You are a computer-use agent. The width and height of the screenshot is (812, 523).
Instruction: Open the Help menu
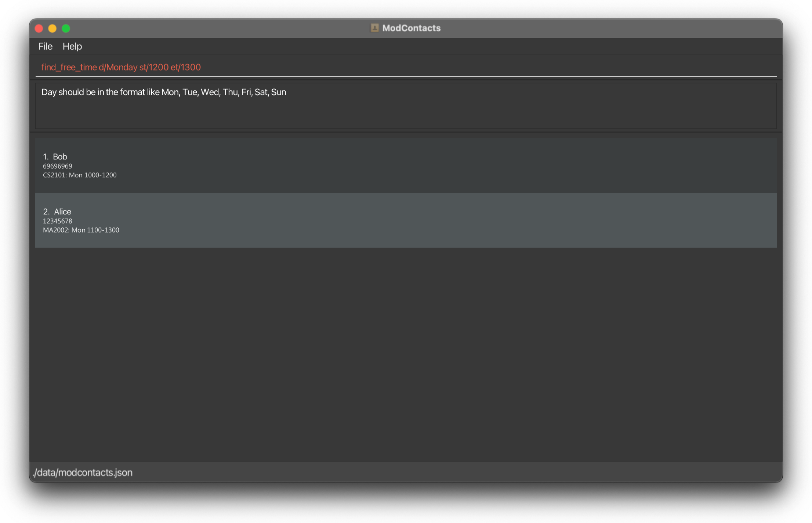pos(72,46)
